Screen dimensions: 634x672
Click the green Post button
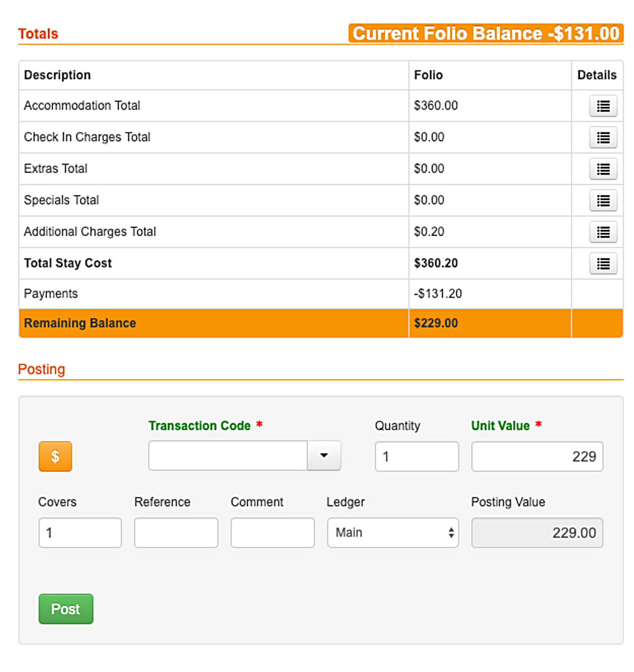click(66, 608)
